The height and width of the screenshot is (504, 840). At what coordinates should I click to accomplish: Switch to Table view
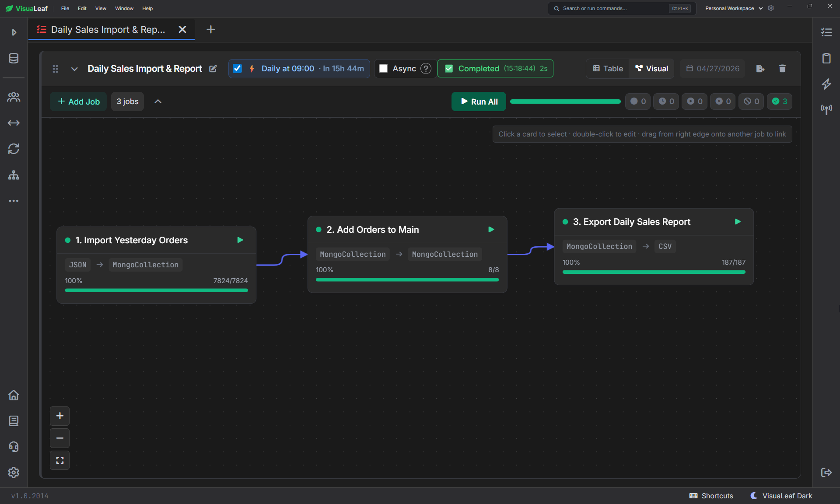pos(608,69)
